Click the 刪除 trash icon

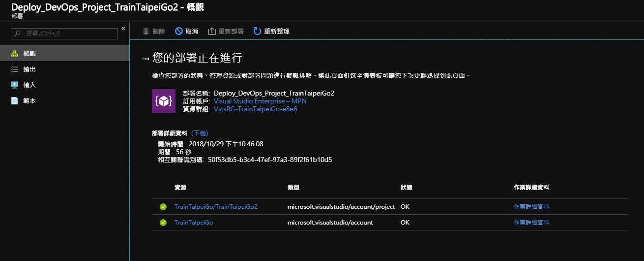point(146,31)
